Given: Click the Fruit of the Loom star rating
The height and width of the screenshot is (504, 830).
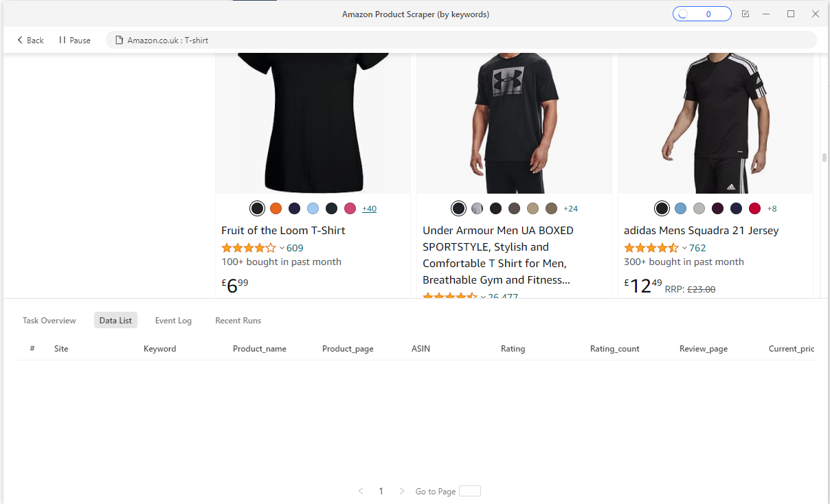Looking at the screenshot, I should (x=249, y=249).
